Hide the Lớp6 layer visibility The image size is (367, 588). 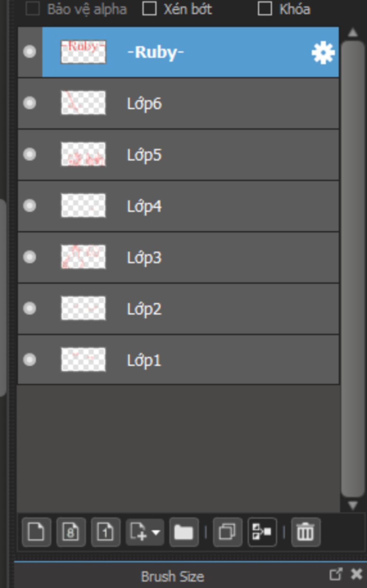[29, 103]
